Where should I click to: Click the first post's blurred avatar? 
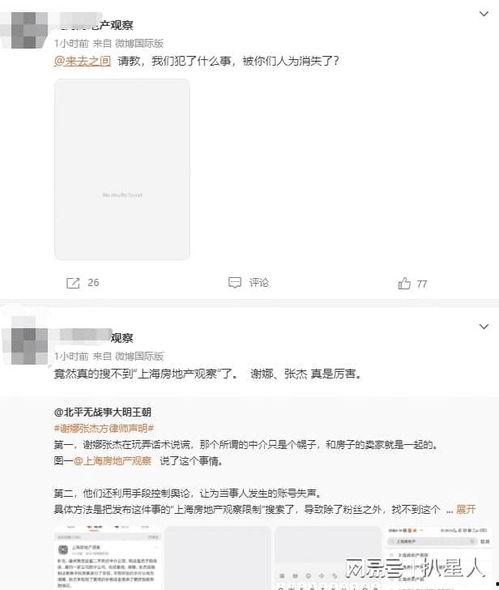click(x=25, y=30)
